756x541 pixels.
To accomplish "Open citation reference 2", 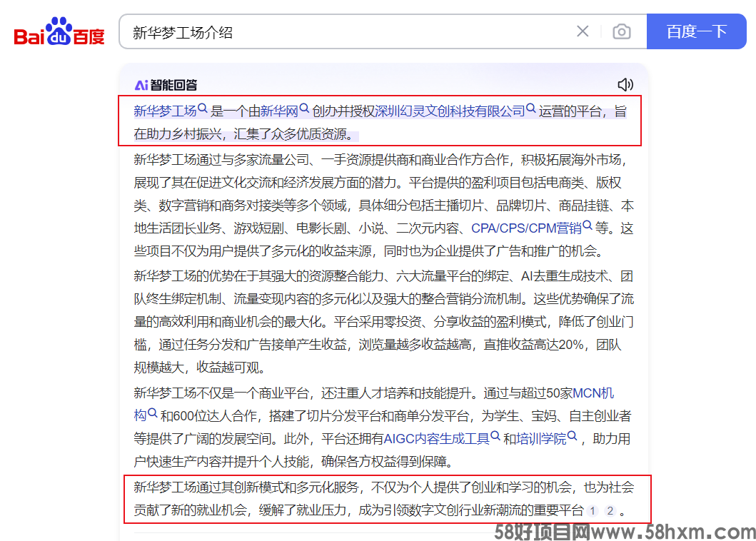I will (x=610, y=511).
